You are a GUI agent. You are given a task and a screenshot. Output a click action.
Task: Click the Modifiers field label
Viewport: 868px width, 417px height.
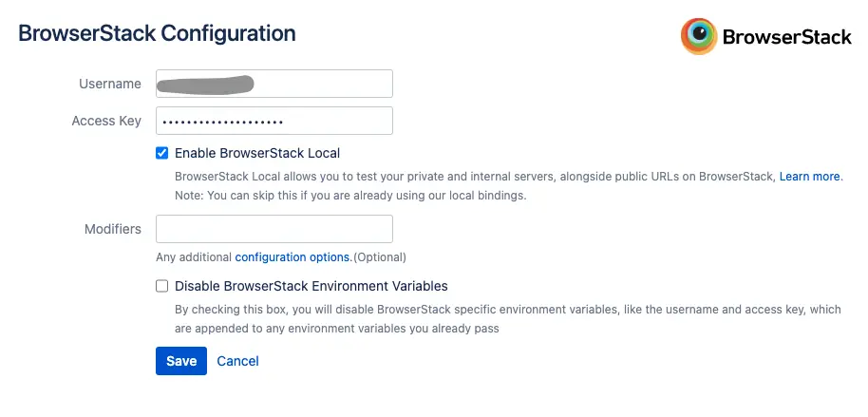coord(113,229)
